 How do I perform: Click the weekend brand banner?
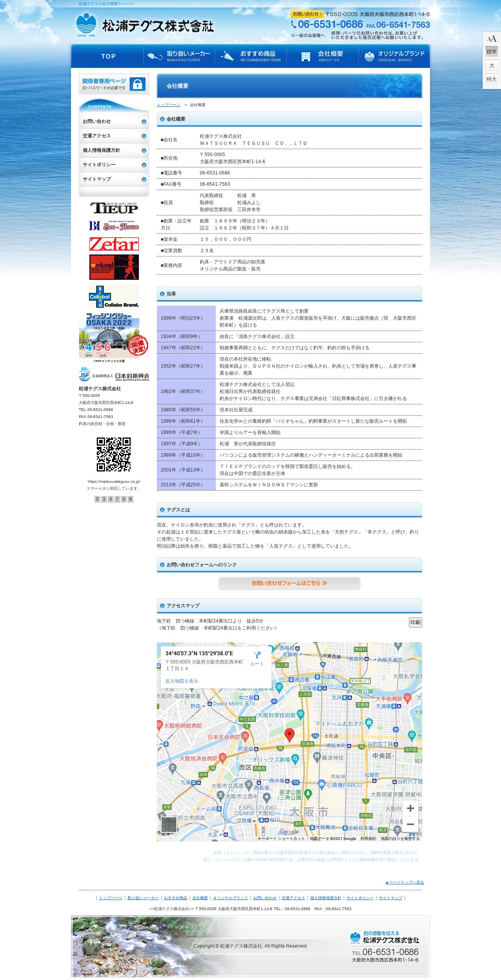click(x=114, y=267)
